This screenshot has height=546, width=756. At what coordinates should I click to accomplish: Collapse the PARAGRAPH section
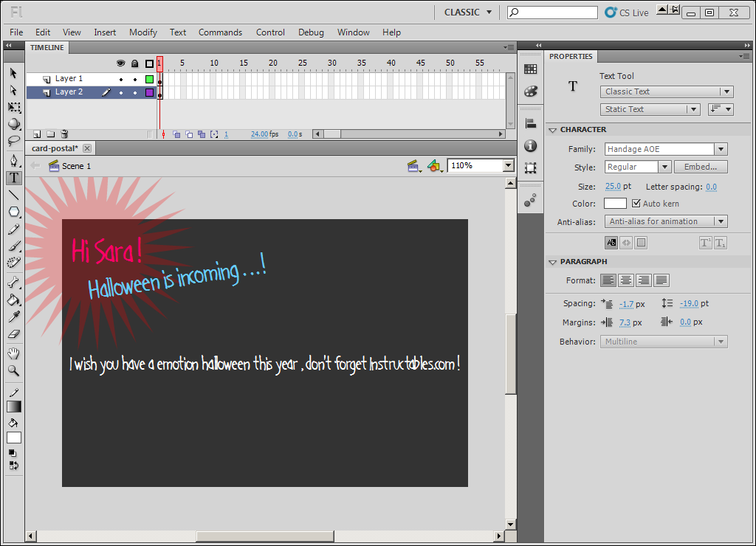(552, 262)
